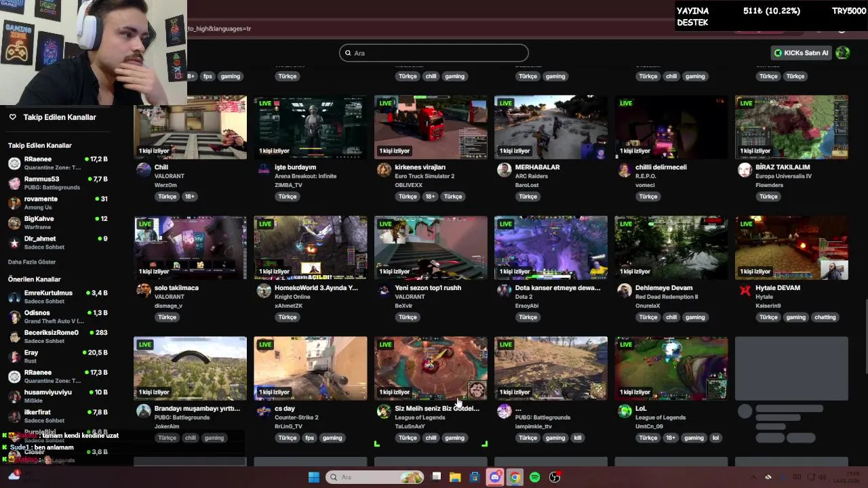Open the cs day stream thumbnail
The width and height of the screenshot is (868, 488).
[x=311, y=369]
